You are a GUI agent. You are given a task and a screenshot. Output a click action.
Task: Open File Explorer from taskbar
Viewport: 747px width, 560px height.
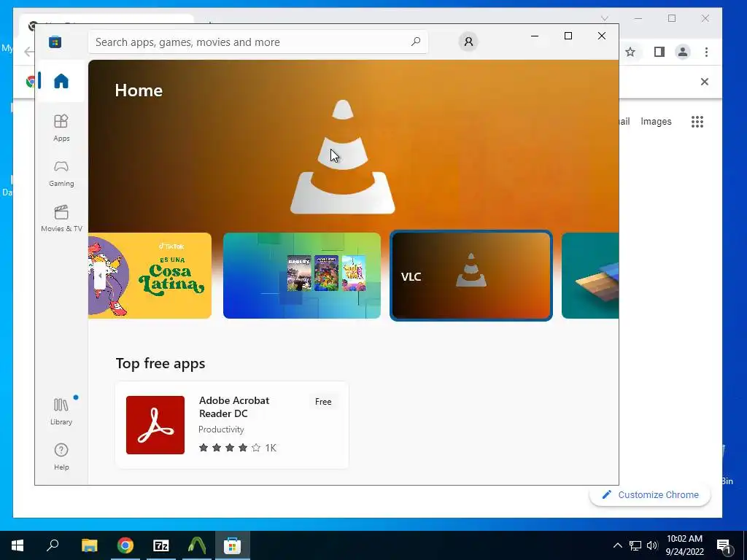(89, 545)
